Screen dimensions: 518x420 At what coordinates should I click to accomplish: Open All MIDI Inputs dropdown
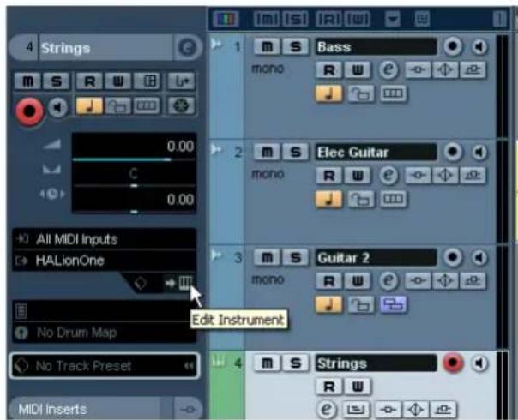pyautogui.click(x=105, y=239)
